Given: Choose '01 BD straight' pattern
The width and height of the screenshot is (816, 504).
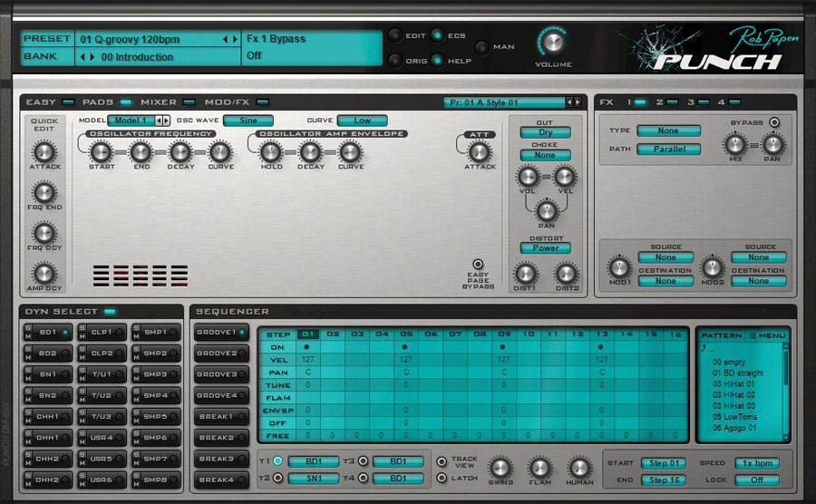Looking at the screenshot, I should (738, 373).
